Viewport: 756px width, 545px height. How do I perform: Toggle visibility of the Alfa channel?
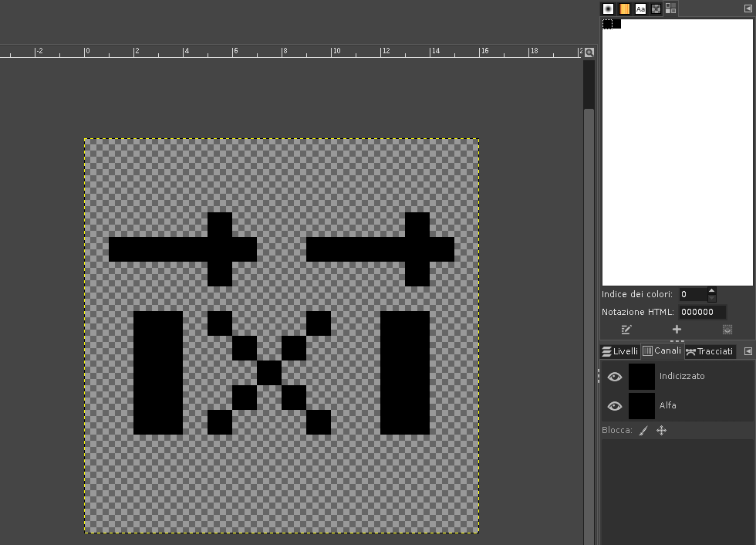[x=614, y=405]
